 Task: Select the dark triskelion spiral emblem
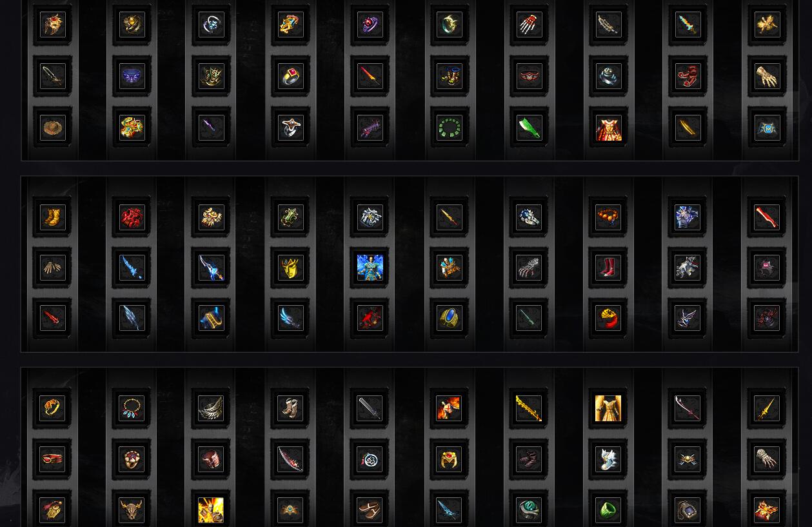pyautogui.click(x=370, y=459)
